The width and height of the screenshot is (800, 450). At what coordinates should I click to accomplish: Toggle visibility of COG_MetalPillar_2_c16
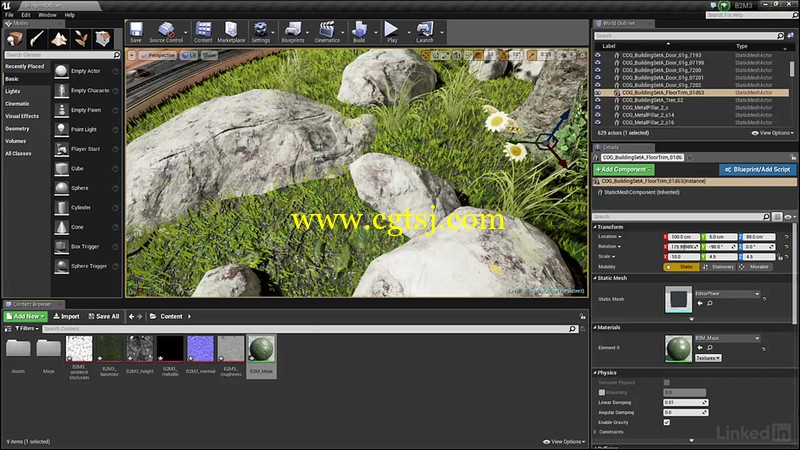(598, 122)
